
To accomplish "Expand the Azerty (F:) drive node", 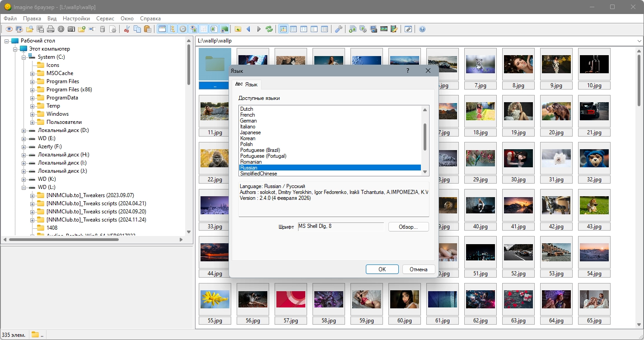I will (x=24, y=146).
